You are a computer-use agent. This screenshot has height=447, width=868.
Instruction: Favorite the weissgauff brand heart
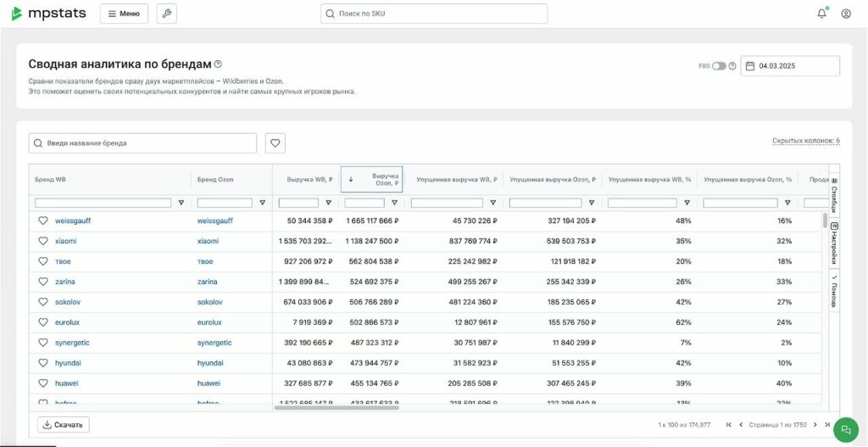43,221
